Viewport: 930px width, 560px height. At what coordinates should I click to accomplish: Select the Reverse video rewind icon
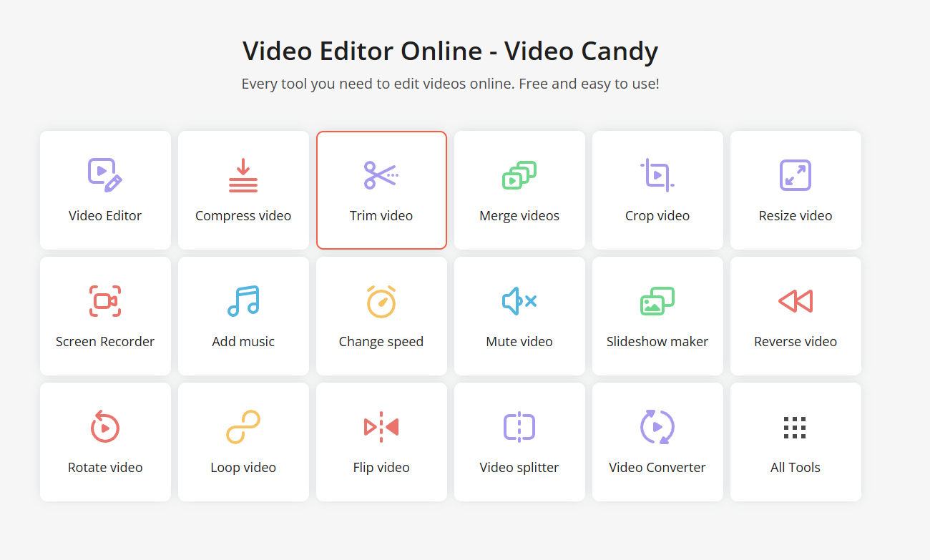[796, 300]
